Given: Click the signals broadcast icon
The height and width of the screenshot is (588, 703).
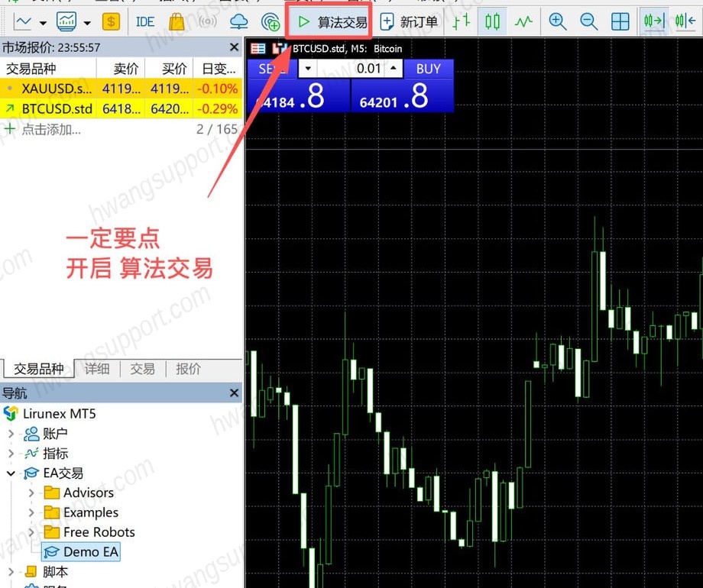Looking at the screenshot, I should 207,21.
